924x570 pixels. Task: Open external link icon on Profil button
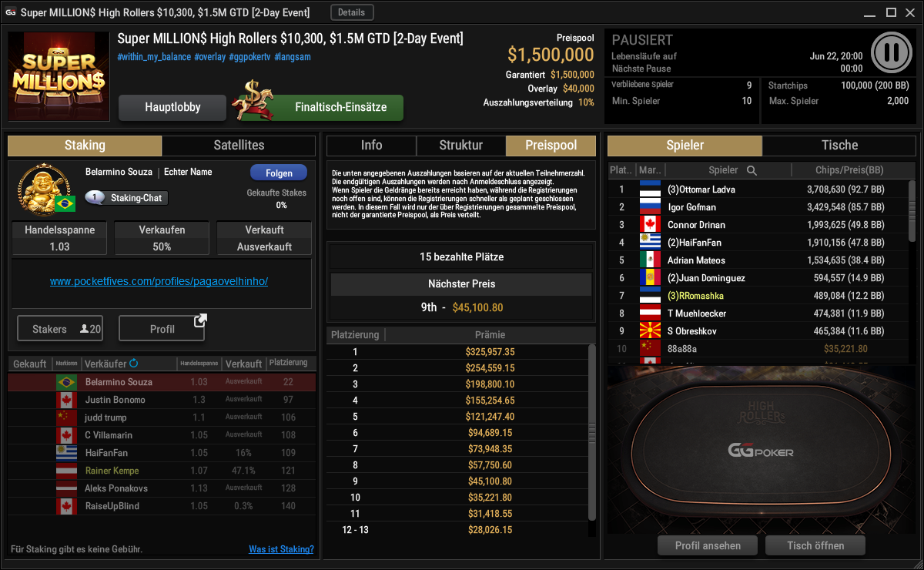point(199,320)
